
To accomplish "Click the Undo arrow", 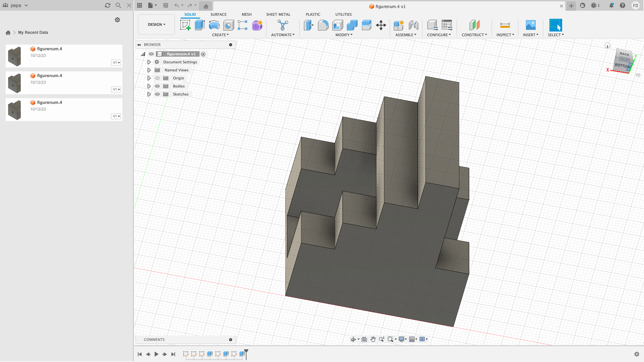I will point(176,5).
